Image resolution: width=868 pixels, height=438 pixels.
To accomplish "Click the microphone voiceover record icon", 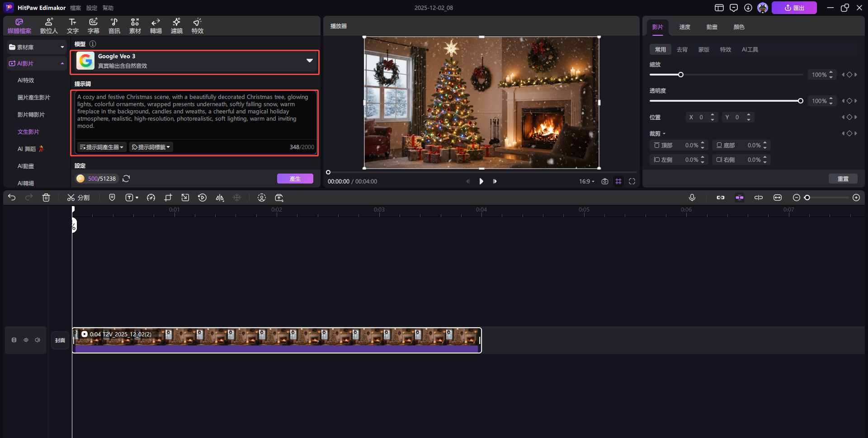I will click(692, 198).
